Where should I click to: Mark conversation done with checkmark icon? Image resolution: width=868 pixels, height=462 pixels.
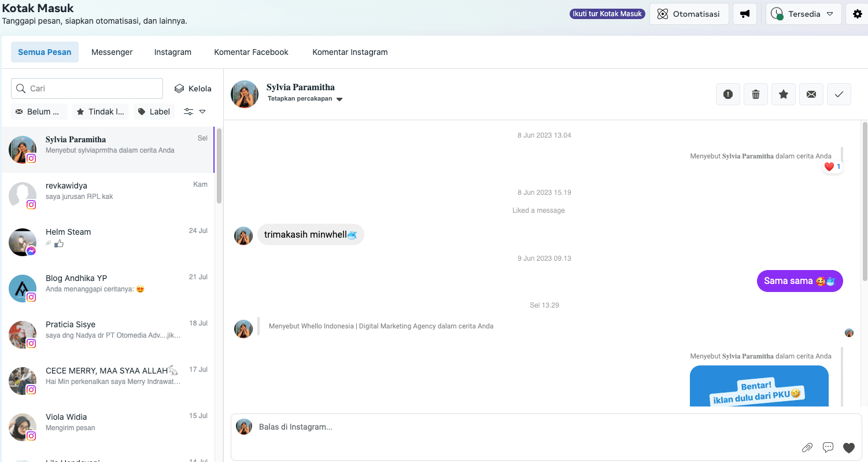coord(839,94)
